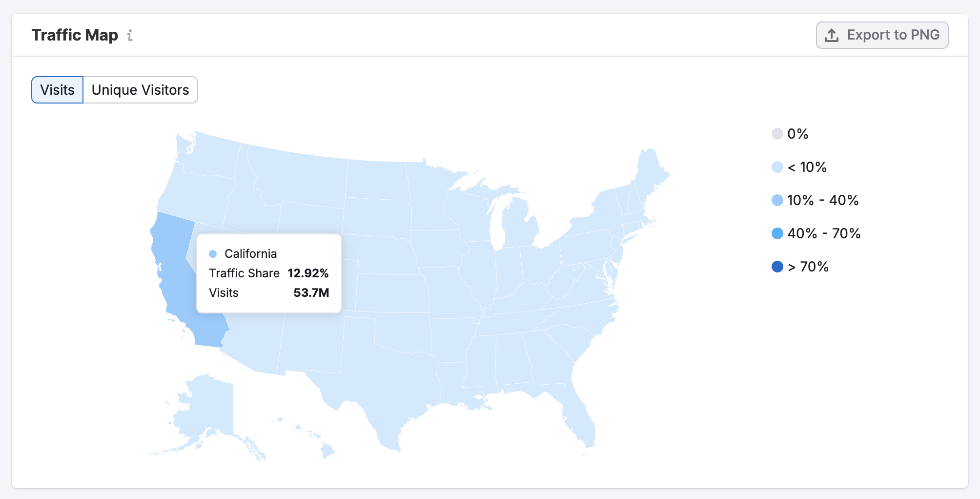Click the Traffic Share value in the tooltip
Image resolution: width=980 pixels, height=499 pixels.
[x=308, y=273]
